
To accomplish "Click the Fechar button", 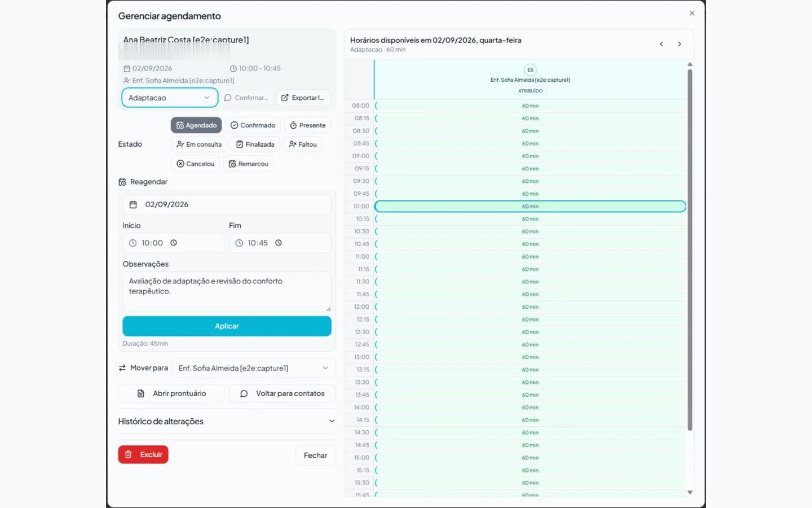I will [315, 456].
